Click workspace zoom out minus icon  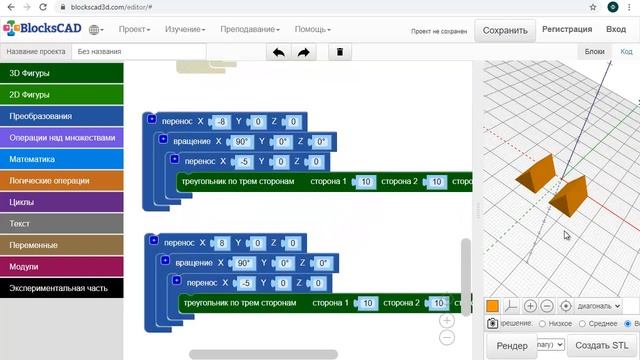[x=447, y=338]
